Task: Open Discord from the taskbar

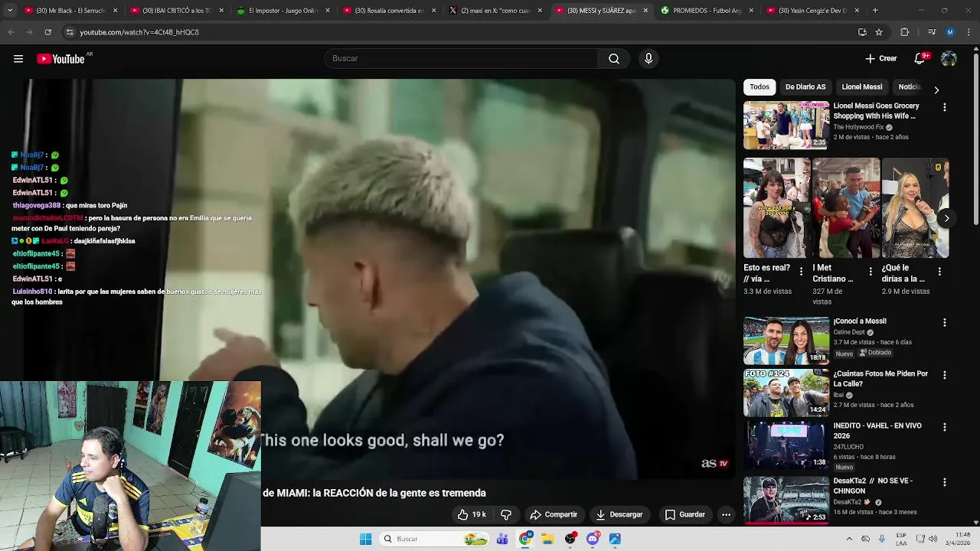Action: pyautogui.click(x=593, y=539)
